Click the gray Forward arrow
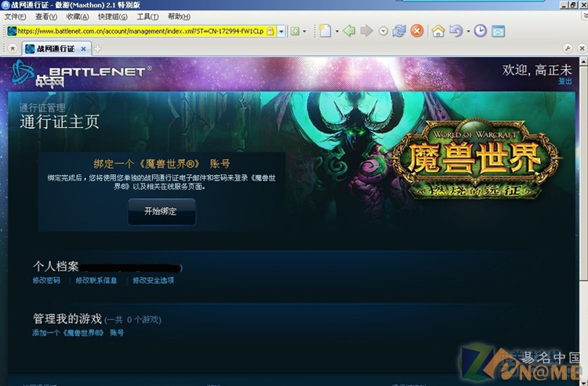This screenshot has height=386, width=588. (366, 31)
